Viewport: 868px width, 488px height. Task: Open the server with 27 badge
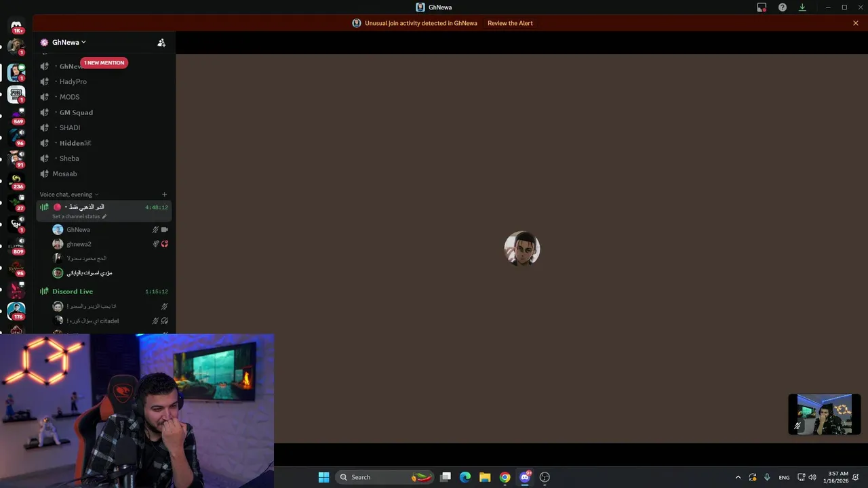click(16, 202)
